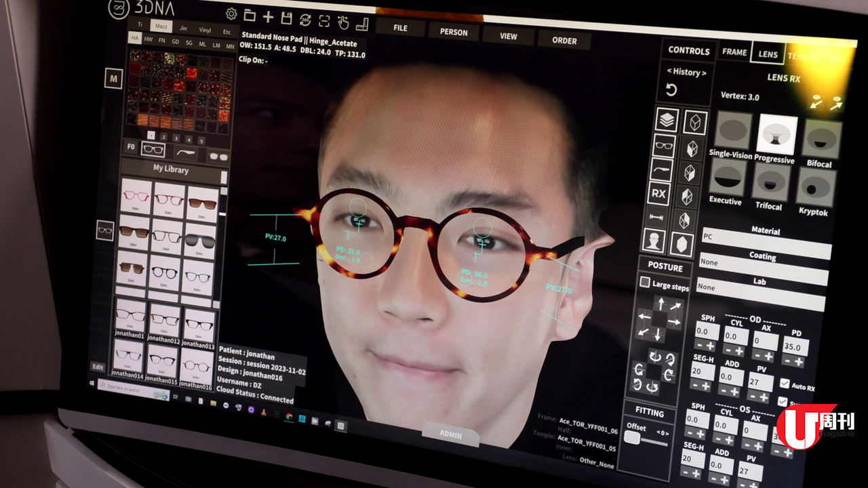Click the Posture up arrow
The height and width of the screenshot is (488, 868).
tap(660, 303)
